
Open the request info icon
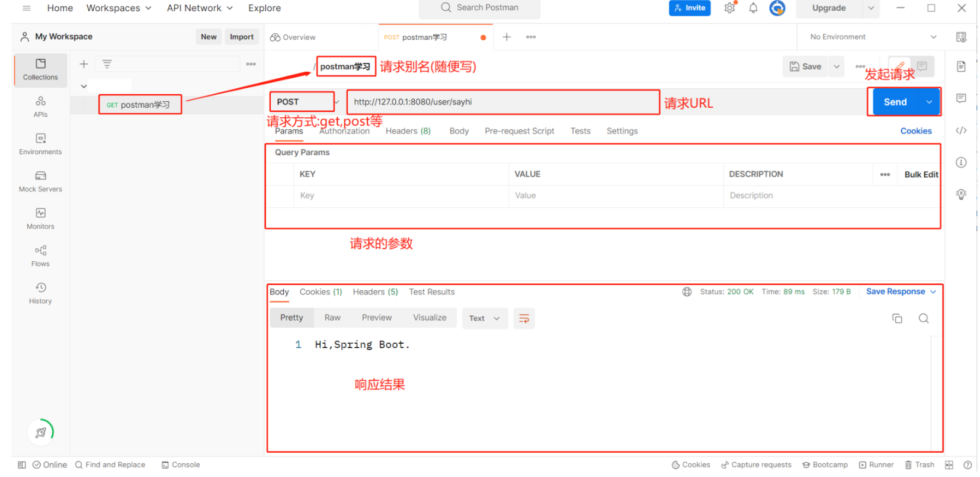[x=961, y=162]
